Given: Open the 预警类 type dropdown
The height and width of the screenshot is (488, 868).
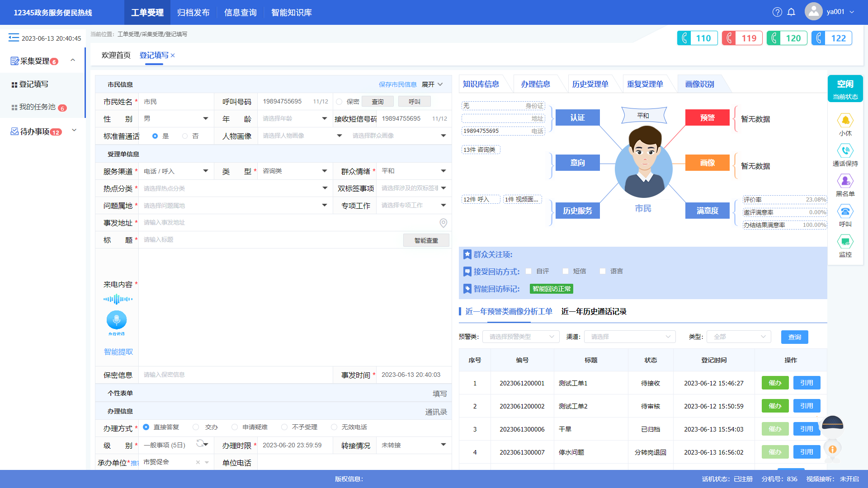Looking at the screenshot, I should coord(521,337).
